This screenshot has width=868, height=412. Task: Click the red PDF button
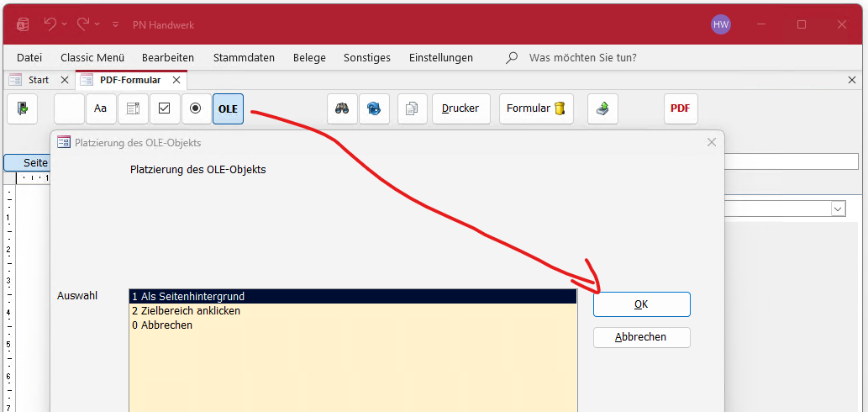(680, 108)
